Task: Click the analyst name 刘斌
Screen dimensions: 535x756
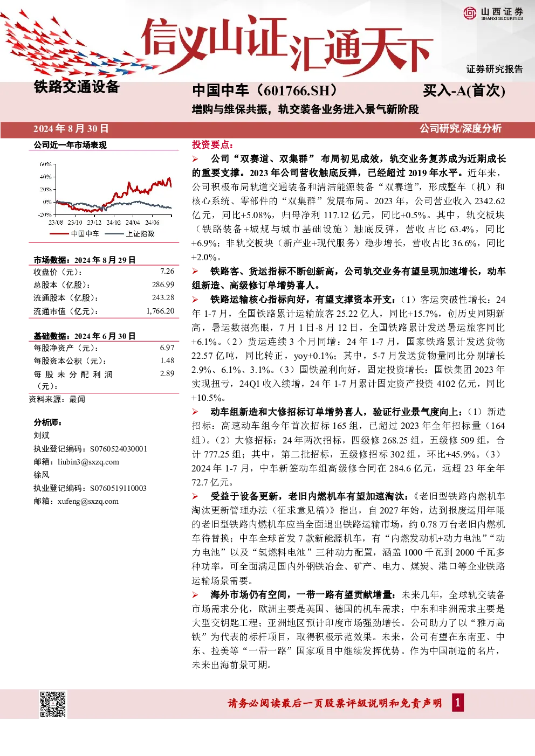Action: (42, 435)
